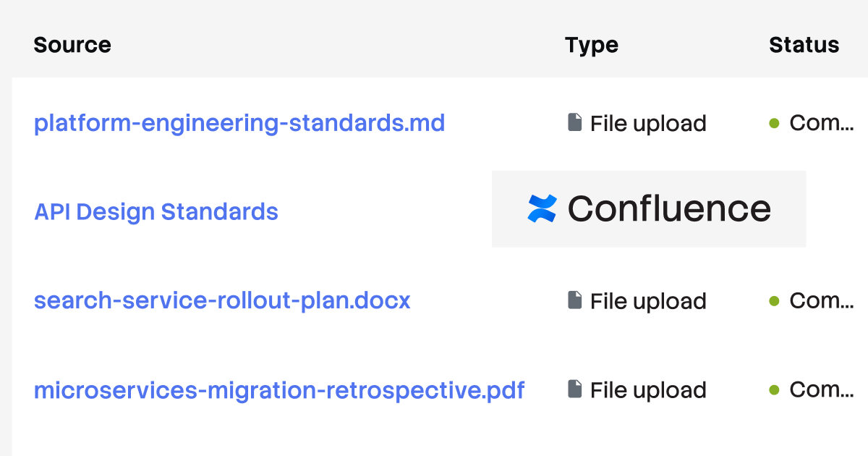Sort by the Status column header
Screen dimensions: 868x456
(x=804, y=45)
